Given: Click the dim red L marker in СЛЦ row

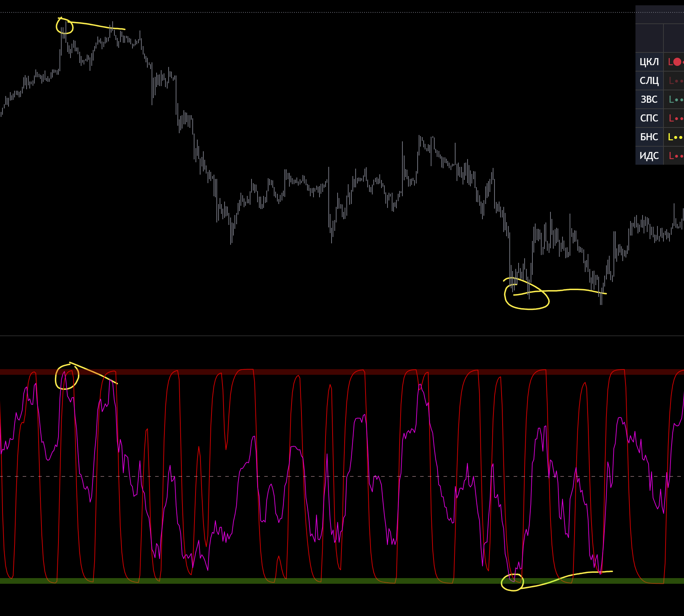Looking at the screenshot, I should [671, 81].
